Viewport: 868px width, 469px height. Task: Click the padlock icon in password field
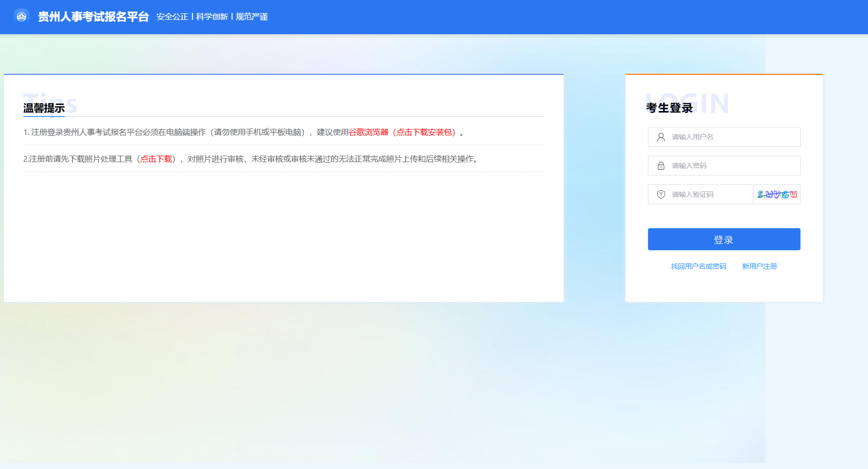coord(661,166)
